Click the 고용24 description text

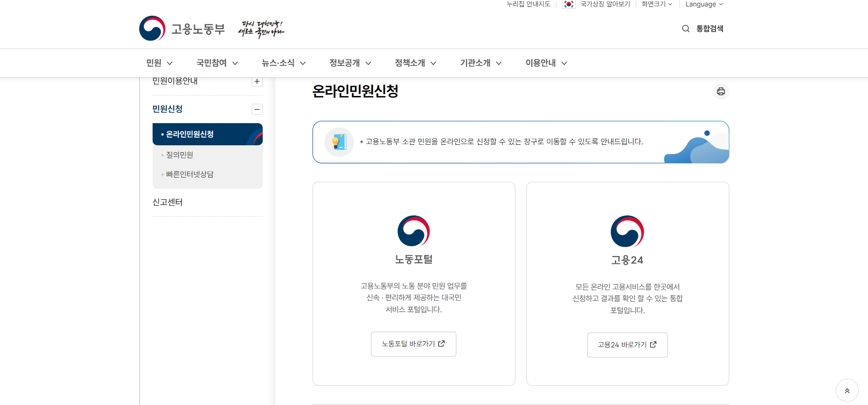pyautogui.click(x=627, y=298)
